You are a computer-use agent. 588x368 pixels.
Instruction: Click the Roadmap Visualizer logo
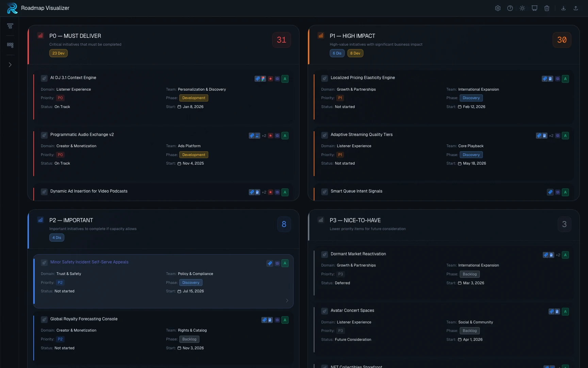(12, 8)
